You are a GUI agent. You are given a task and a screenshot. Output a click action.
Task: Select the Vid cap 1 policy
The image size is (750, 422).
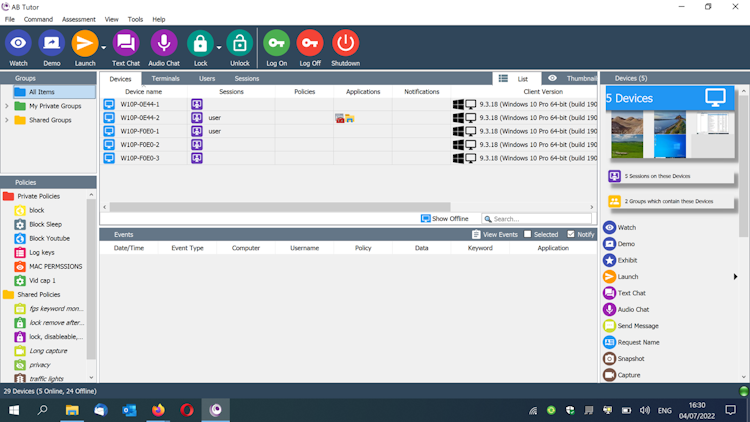[35, 280]
